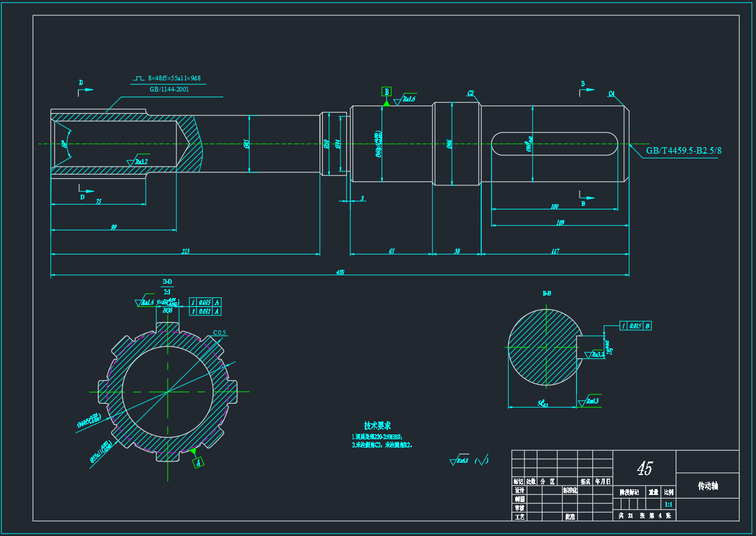The height and width of the screenshot is (536, 756).
Task: Click the overall length dimension 458
Action: (x=340, y=272)
